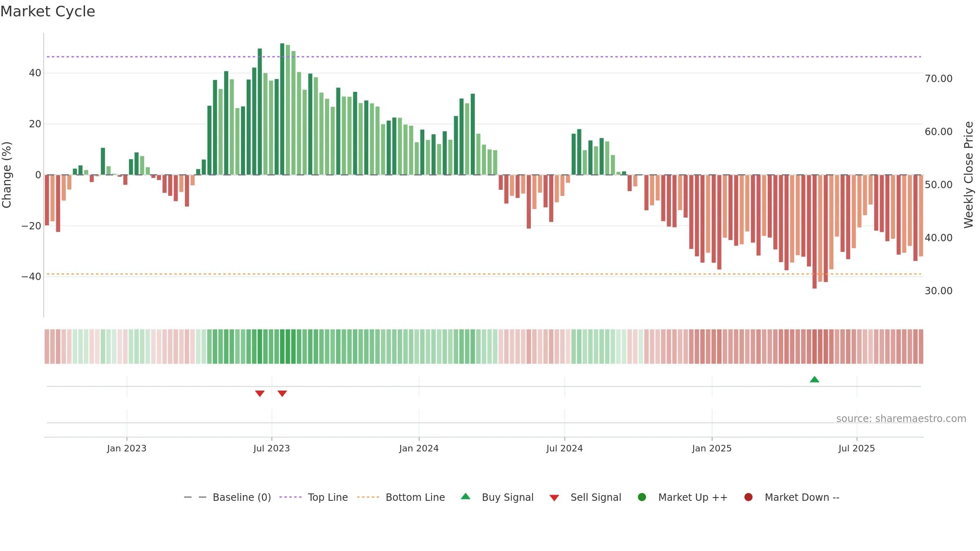Click the Change (%) axis title
Screen dimensions: 980x551
tap(7, 175)
